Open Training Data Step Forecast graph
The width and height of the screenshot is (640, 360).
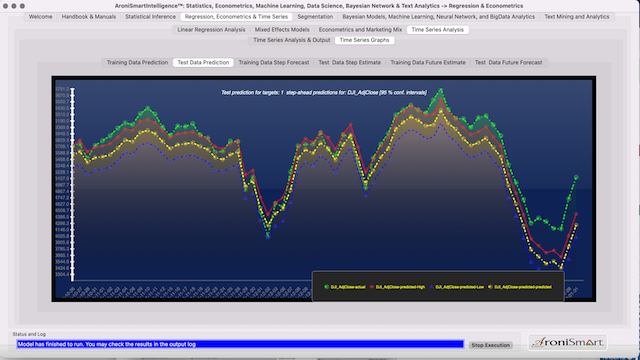point(273,62)
